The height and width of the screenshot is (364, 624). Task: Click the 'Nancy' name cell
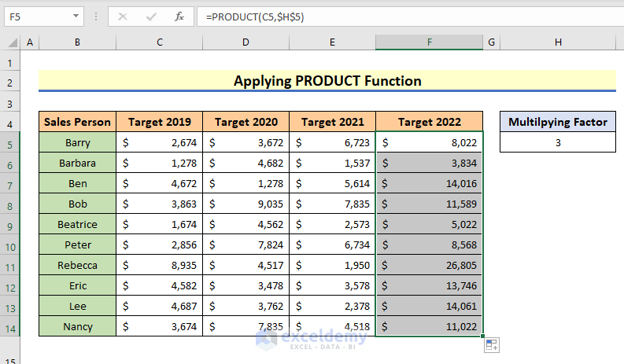point(77,326)
